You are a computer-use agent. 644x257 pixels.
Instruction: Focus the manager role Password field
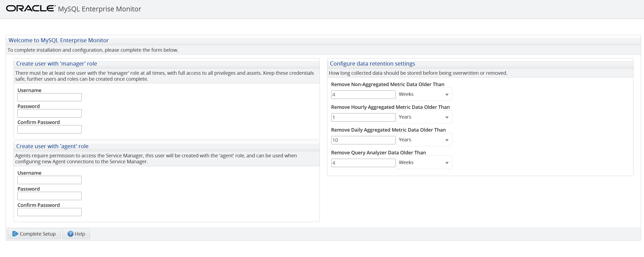[49, 113]
